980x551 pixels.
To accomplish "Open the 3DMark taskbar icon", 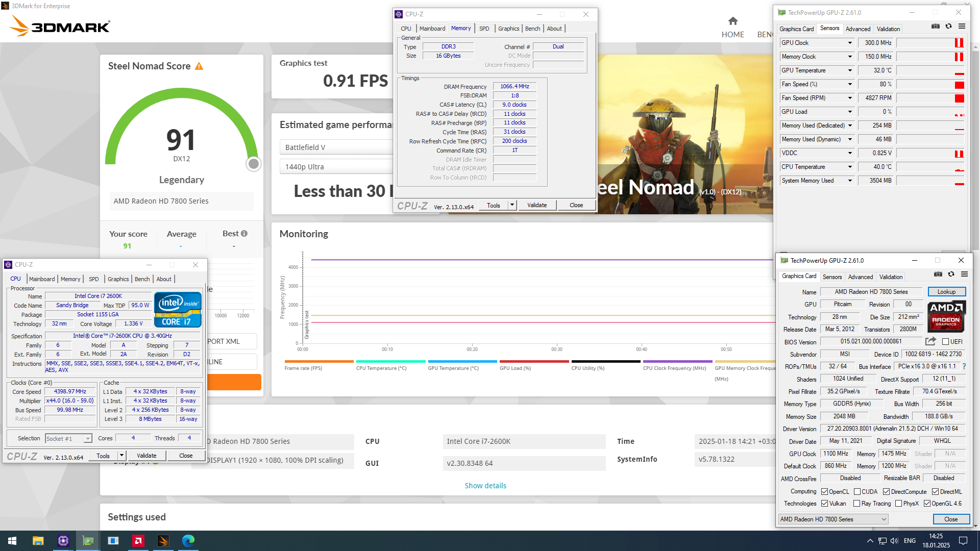I will coord(163,541).
